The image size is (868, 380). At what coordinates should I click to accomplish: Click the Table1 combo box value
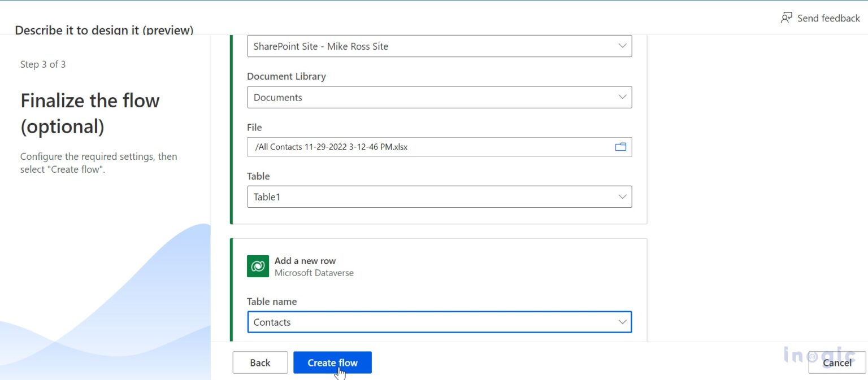429,197
